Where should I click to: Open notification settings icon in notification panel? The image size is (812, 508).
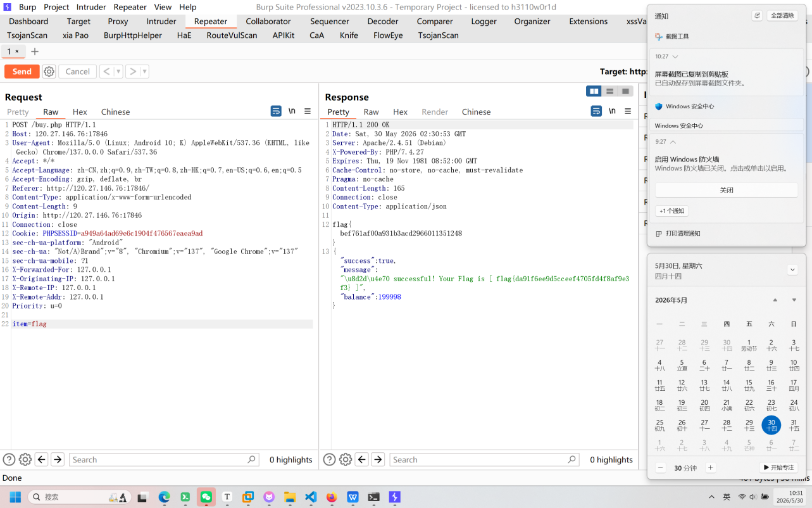click(757, 16)
